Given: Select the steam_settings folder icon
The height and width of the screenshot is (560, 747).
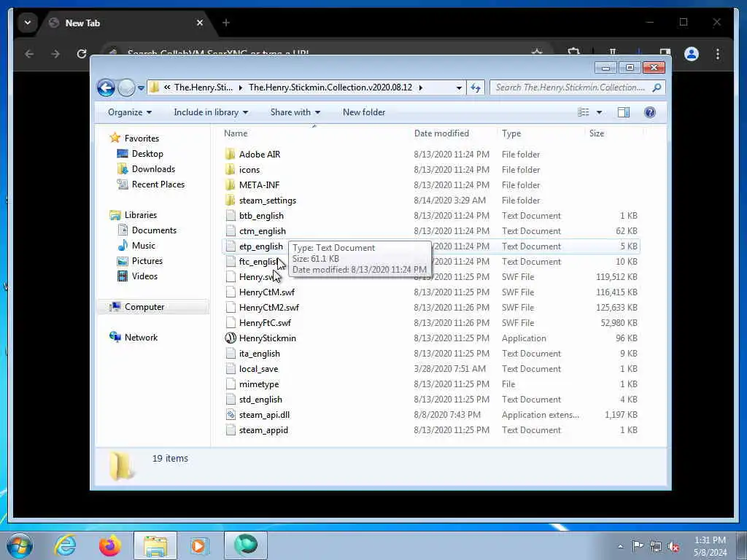Looking at the screenshot, I should point(231,201).
